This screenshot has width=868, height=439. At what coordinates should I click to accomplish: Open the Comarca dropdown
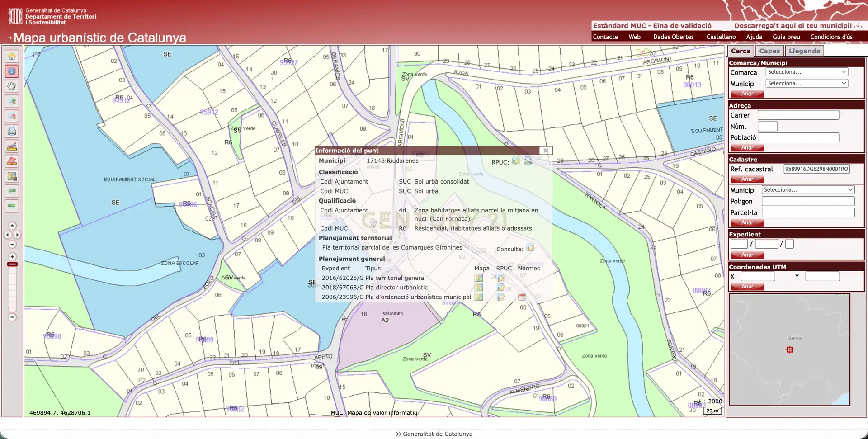point(807,72)
